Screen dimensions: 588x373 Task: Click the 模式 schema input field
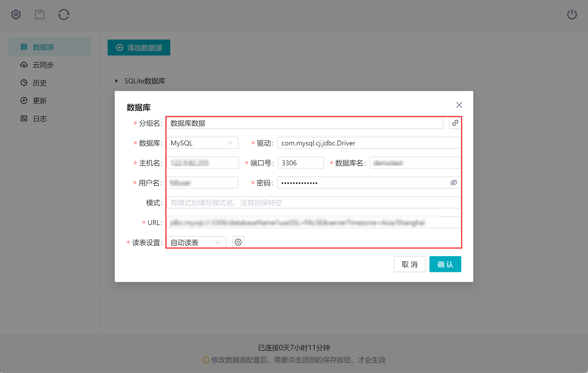click(x=314, y=203)
